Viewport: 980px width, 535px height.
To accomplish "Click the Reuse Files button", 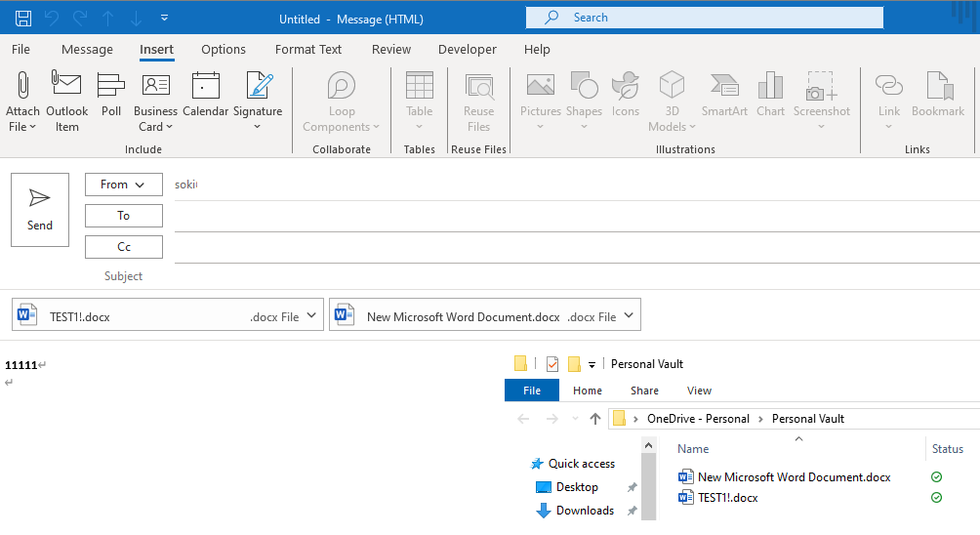I will point(478,102).
